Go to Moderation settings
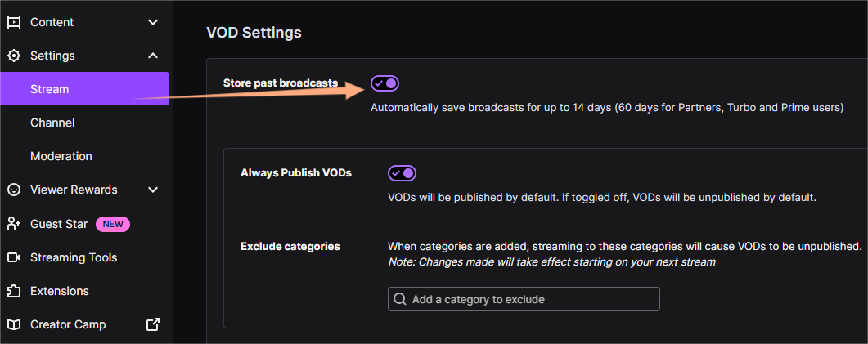868x344 pixels. click(61, 156)
